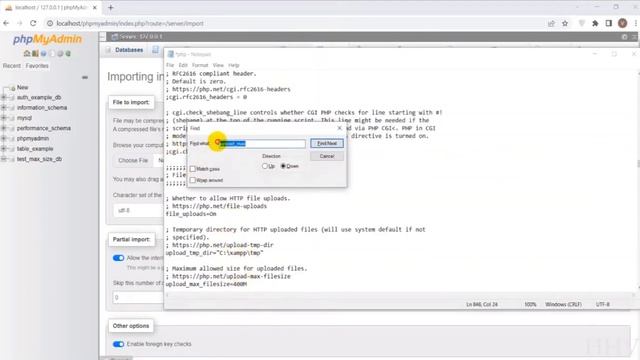The width and height of the screenshot is (640, 360).
Task: Open Notepad Format menu
Action: 200,65
